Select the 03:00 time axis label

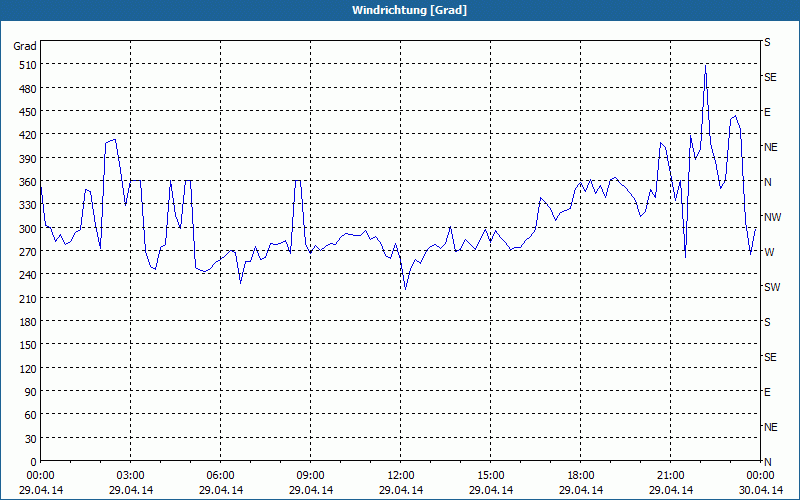click(x=131, y=475)
